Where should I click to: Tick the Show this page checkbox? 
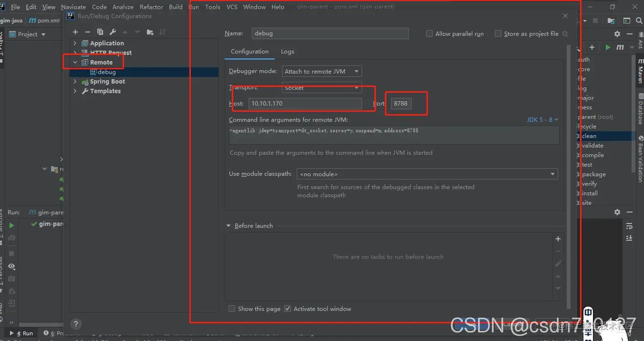pyautogui.click(x=232, y=309)
